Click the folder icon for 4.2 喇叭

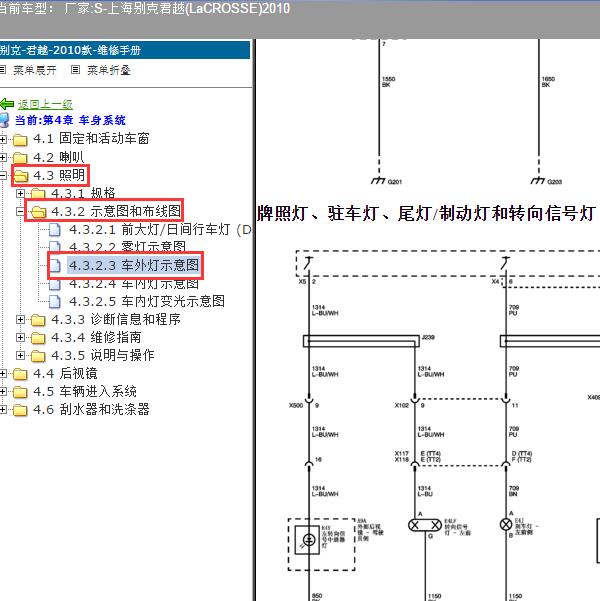click(x=20, y=158)
